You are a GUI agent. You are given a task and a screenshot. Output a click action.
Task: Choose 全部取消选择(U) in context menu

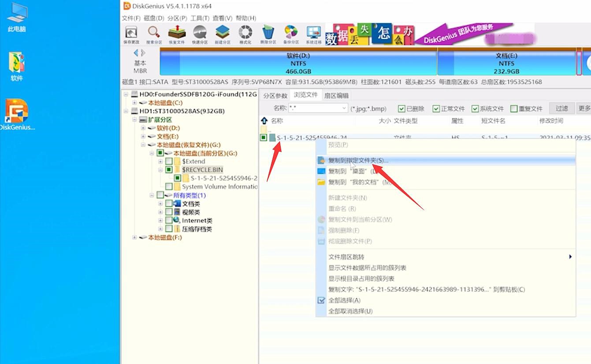[446, 311]
